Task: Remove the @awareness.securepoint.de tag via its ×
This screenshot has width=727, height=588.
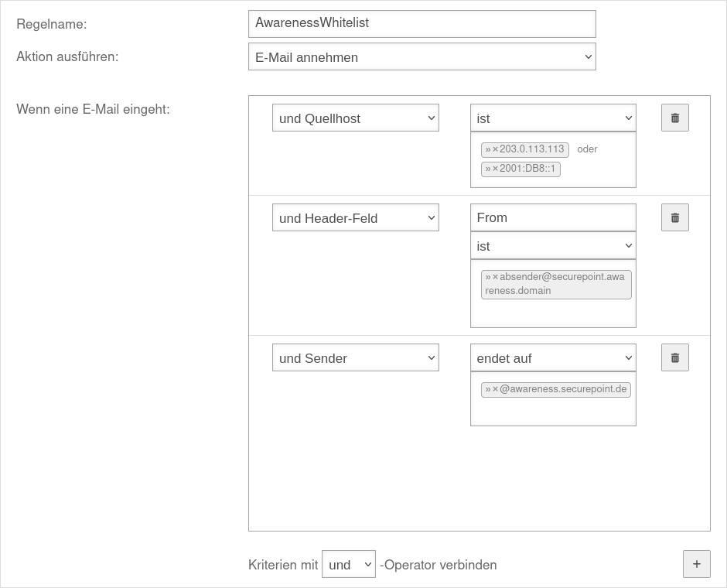Action: tap(496, 389)
